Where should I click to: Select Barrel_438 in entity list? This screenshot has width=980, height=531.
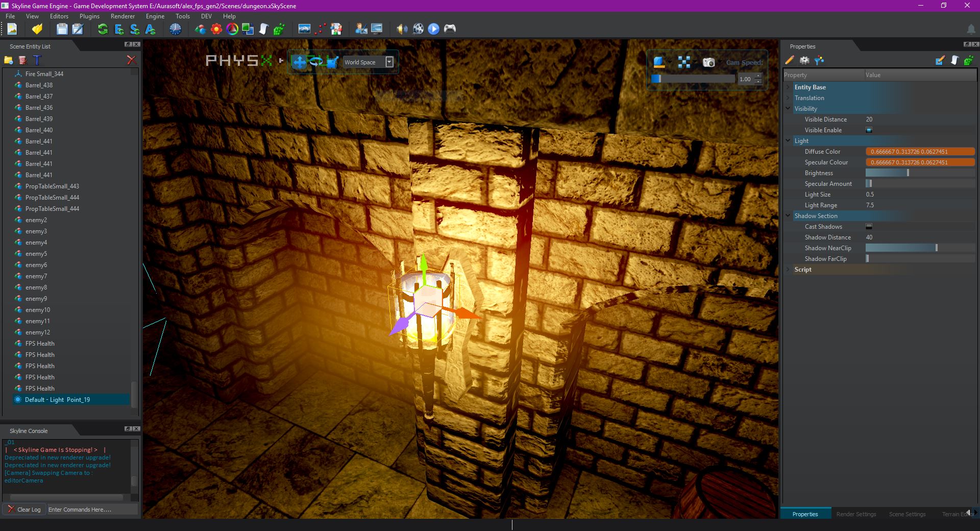pos(39,85)
